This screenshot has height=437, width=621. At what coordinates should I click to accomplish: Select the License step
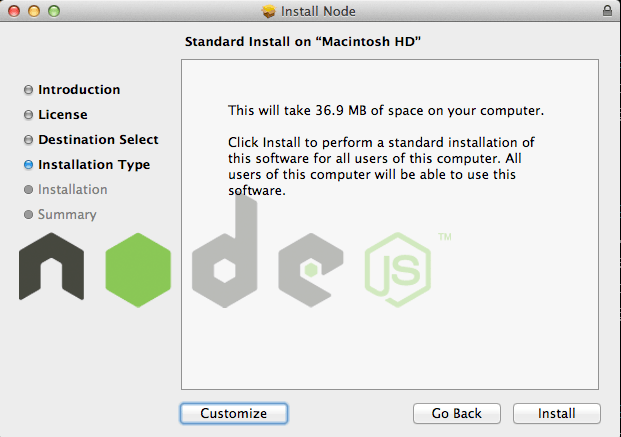point(63,114)
